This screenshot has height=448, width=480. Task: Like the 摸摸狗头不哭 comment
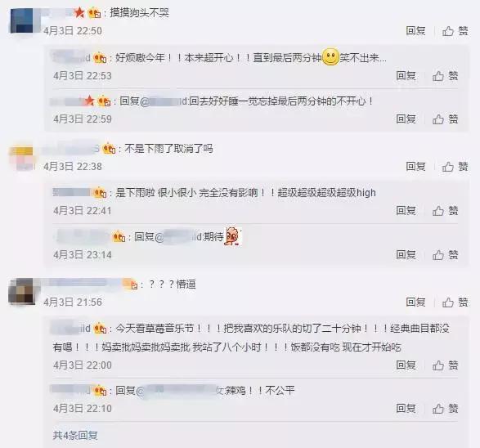tap(455, 31)
